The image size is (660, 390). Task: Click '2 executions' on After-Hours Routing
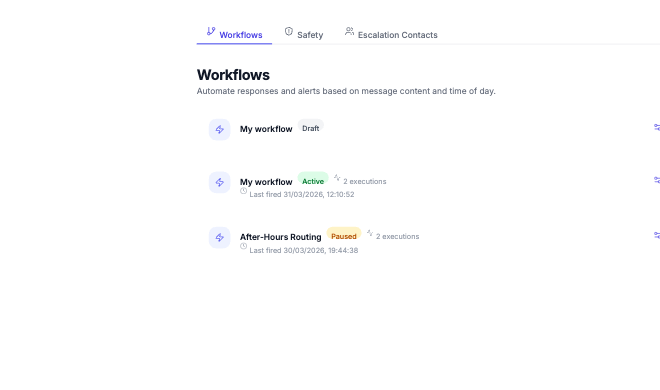(397, 236)
